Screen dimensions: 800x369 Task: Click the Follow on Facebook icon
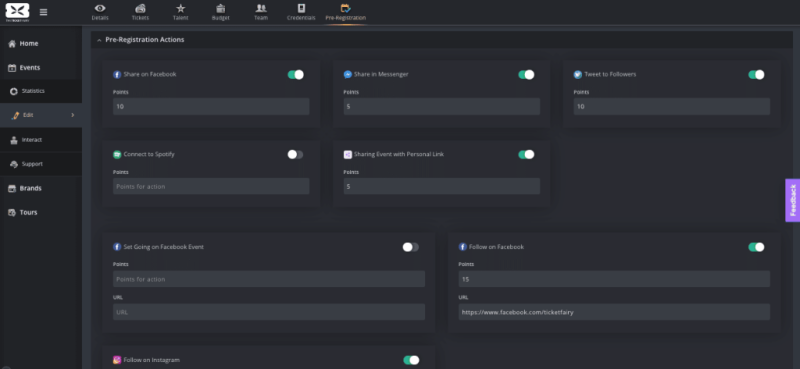(463, 247)
